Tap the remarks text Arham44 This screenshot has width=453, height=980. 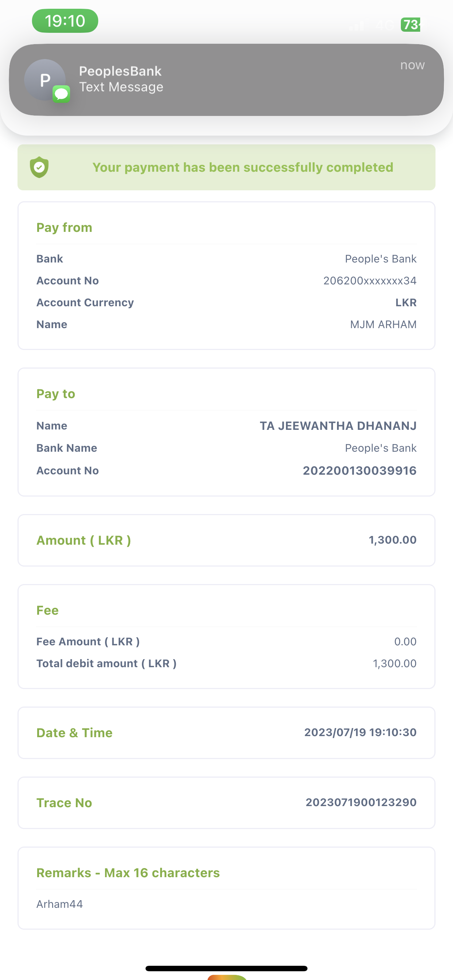[x=60, y=904]
